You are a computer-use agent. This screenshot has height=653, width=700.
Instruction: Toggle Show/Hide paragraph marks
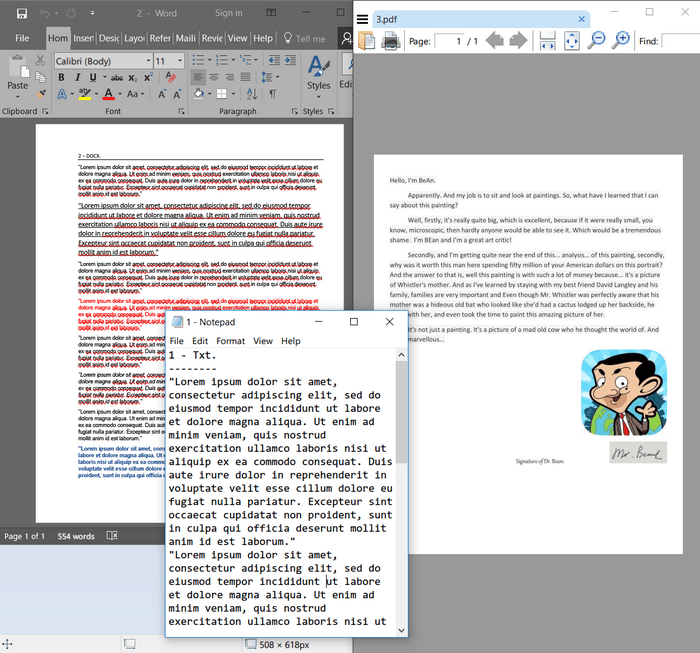272,94
